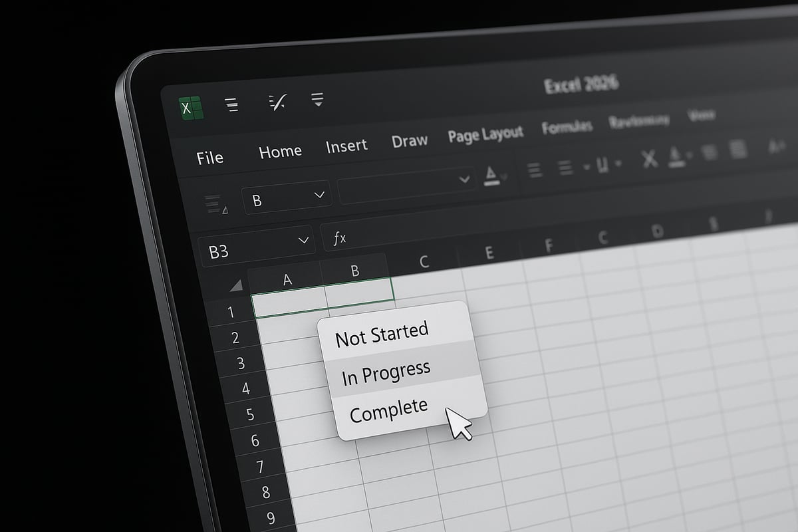This screenshot has width=798, height=532.
Task: Open the File menu
Action: click(x=209, y=158)
